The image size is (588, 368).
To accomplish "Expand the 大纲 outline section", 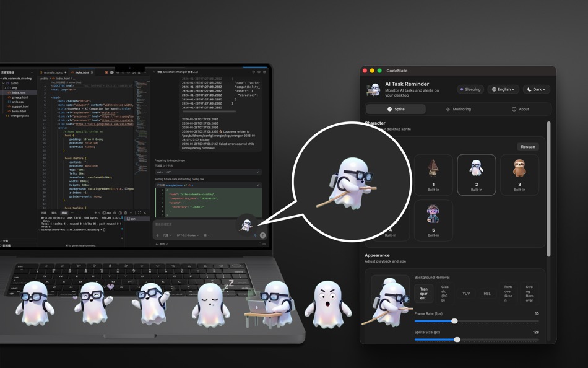I will (x=5, y=241).
